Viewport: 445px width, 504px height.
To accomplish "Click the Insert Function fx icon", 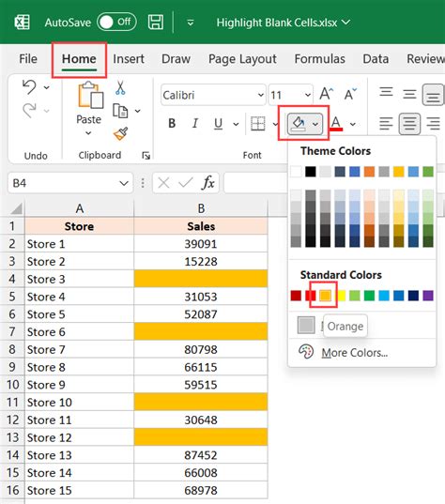I will coord(208,183).
